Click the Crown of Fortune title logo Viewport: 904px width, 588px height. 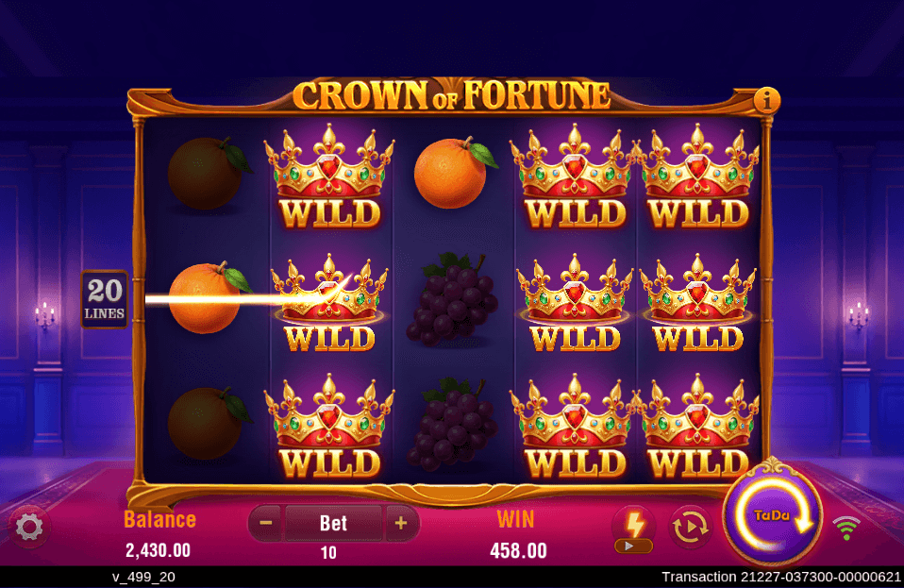click(x=451, y=95)
